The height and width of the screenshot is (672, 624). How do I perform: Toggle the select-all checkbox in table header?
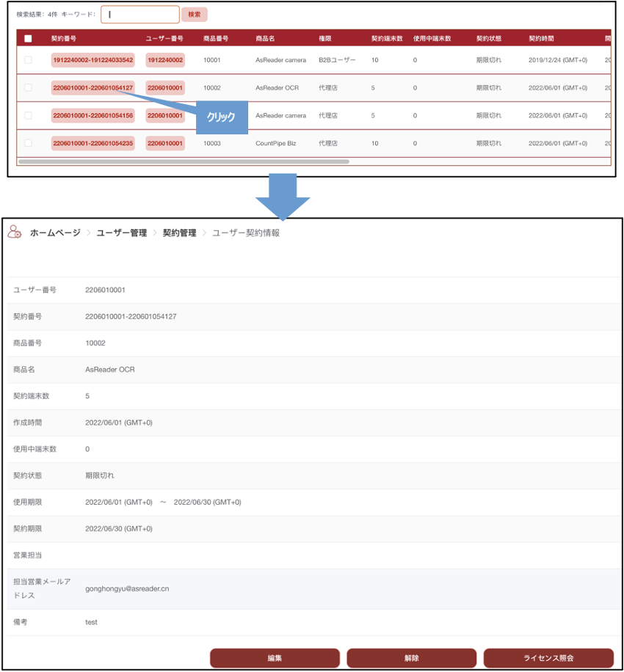pos(28,38)
